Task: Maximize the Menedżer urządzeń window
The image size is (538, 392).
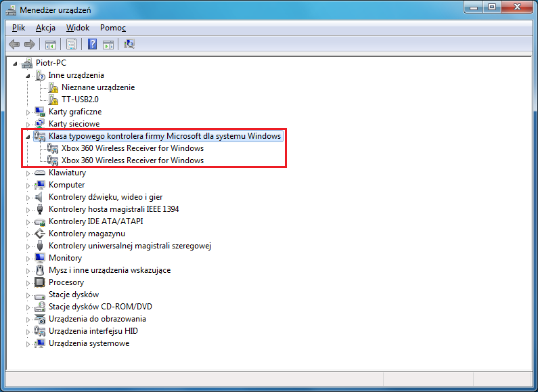Action: 492,7
